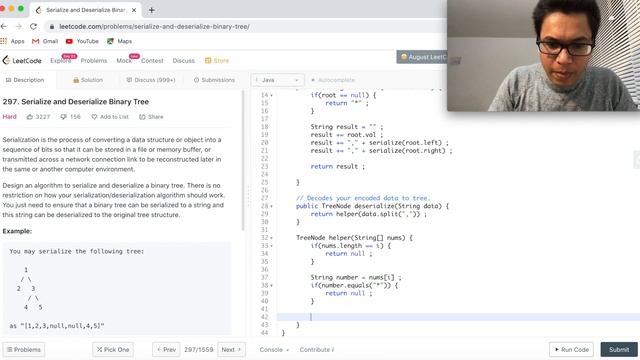Click the 'Example:' heading text
Viewport: 640px width, 360px height.
(17, 231)
